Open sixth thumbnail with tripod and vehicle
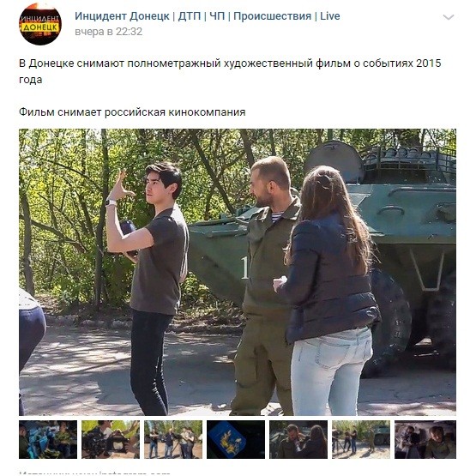470x476 pixels. coord(361,439)
